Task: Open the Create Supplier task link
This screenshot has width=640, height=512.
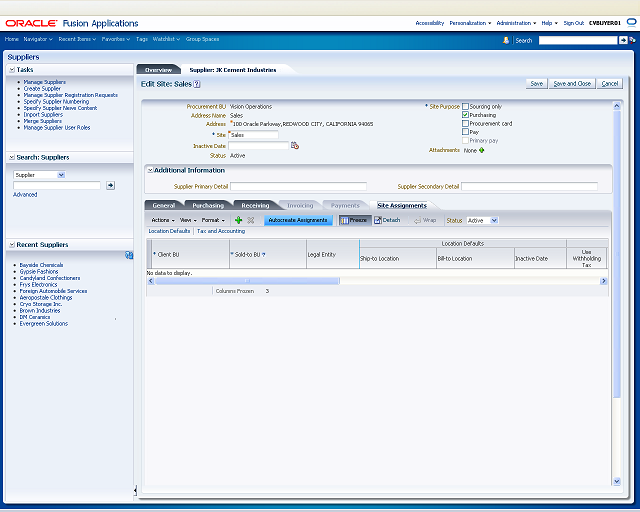Action: 42,89
